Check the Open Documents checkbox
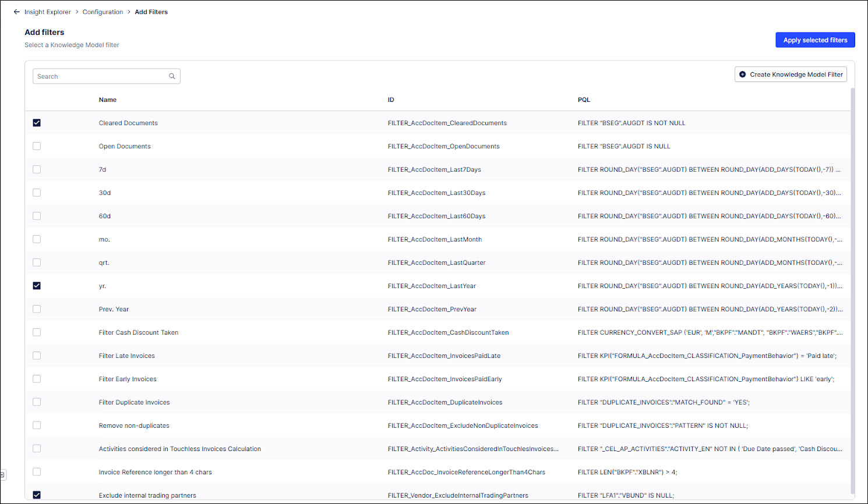This screenshot has width=868, height=504. pyautogui.click(x=37, y=146)
